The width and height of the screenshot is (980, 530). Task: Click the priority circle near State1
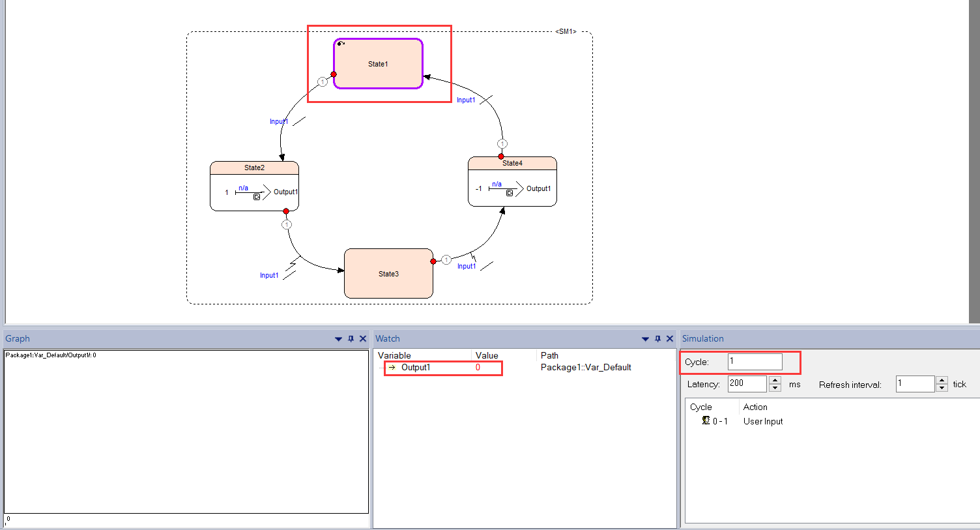click(x=323, y=81)
